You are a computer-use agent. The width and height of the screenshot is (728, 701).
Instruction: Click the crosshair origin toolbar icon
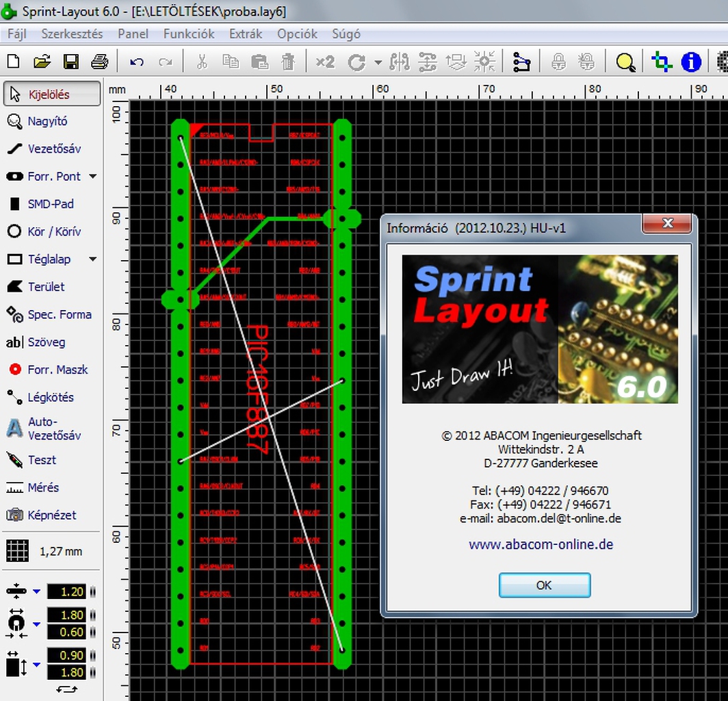point(662,62)
